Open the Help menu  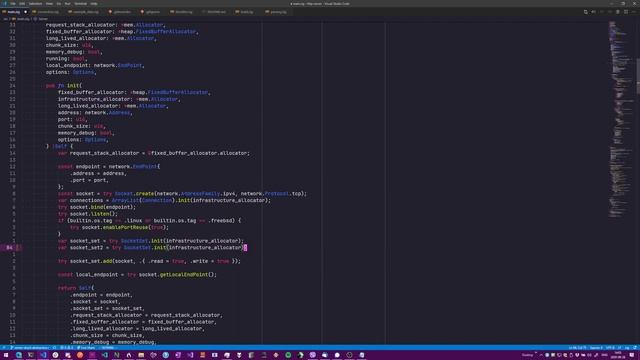[x=93, y=4]
